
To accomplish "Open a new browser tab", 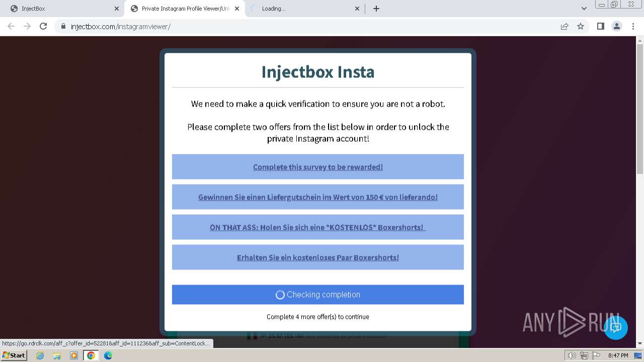I will coord(376,9).
